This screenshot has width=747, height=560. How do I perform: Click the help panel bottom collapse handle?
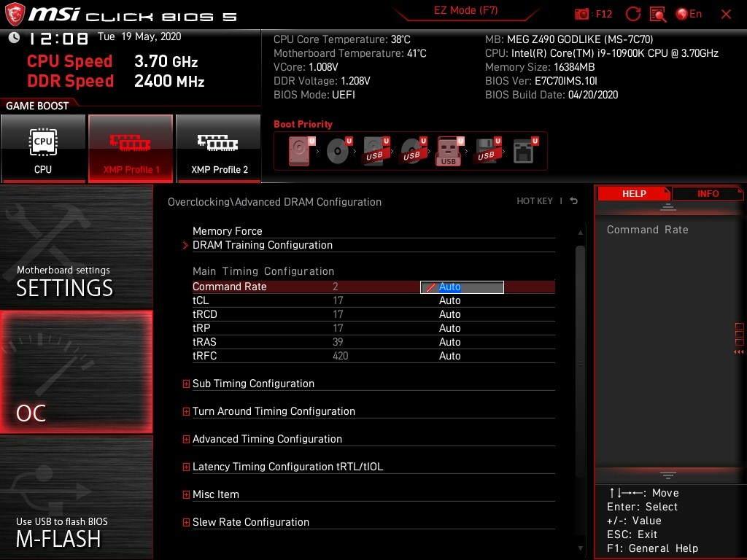pos(668,475)
